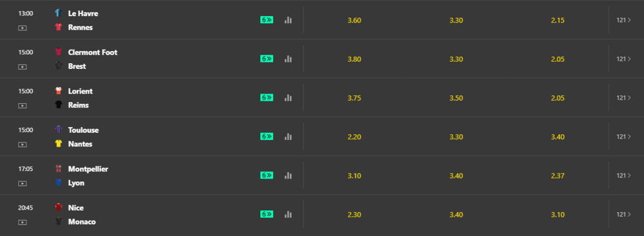
Task: Open stats bar chart for Lorient vs Reims
Action: pos(288,97)
